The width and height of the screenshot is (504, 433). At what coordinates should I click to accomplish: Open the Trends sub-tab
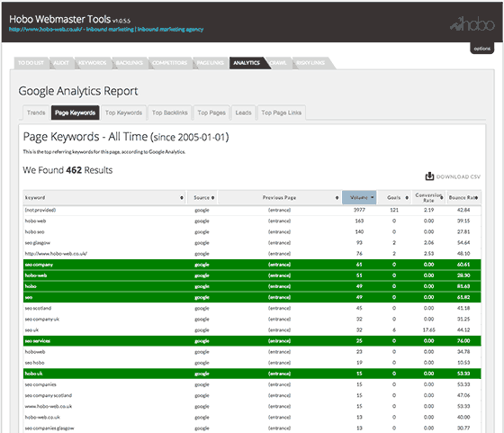36,113
